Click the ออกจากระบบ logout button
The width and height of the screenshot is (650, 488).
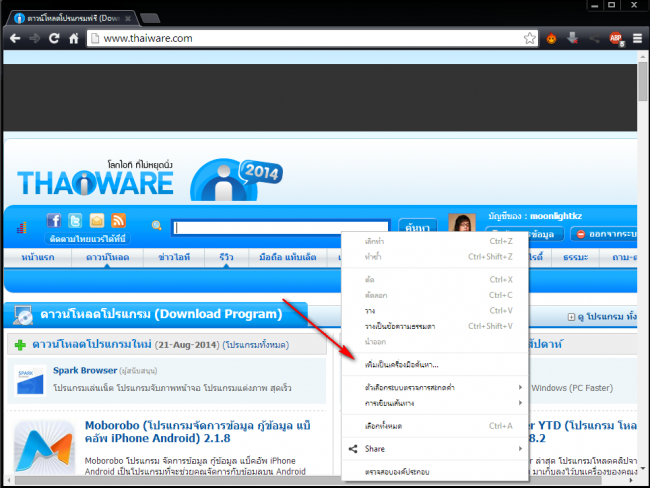pos(604,234)
